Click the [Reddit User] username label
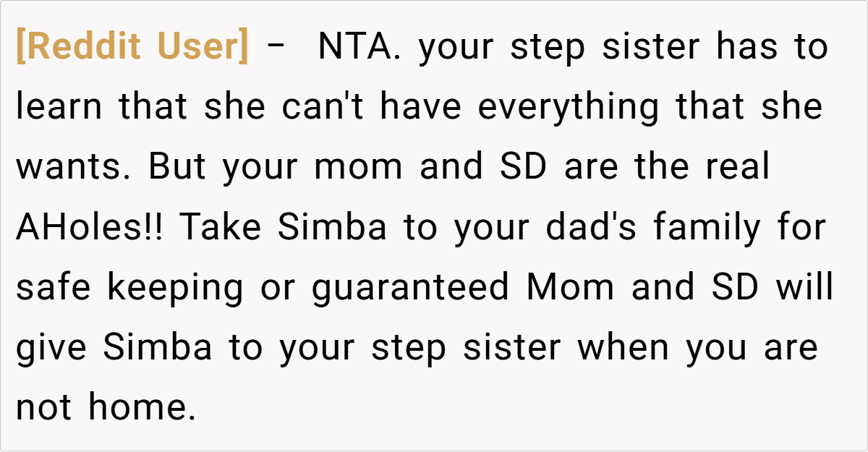 (x=132, y=48)
